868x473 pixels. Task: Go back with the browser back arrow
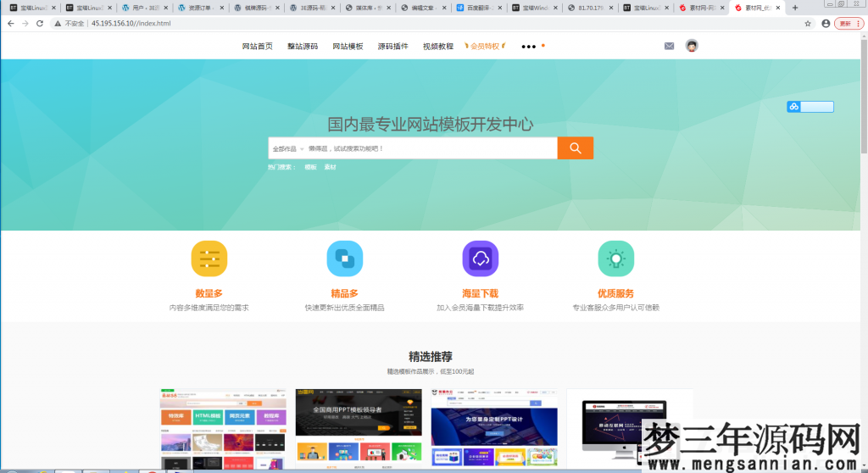click(x=10, y=23)
